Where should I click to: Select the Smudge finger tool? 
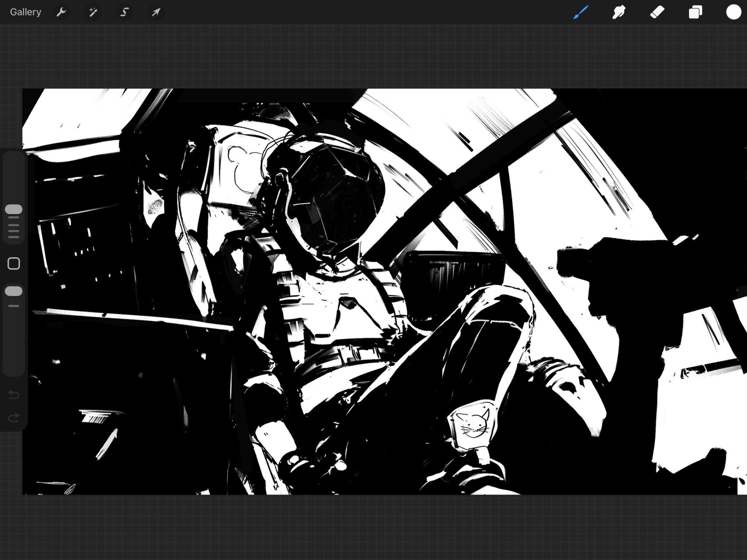[x=619, y=12]
